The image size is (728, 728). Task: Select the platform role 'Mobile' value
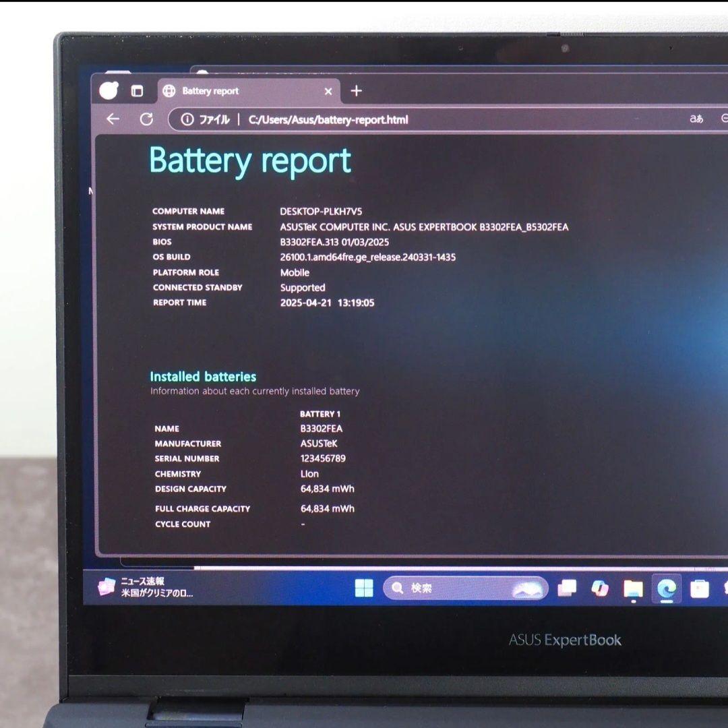295,272
